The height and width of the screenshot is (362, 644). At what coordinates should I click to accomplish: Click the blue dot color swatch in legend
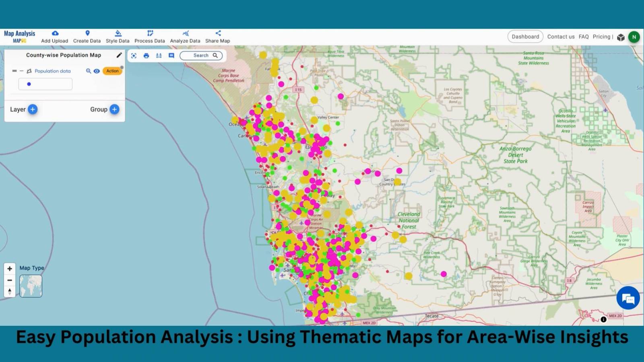(29, 84)
